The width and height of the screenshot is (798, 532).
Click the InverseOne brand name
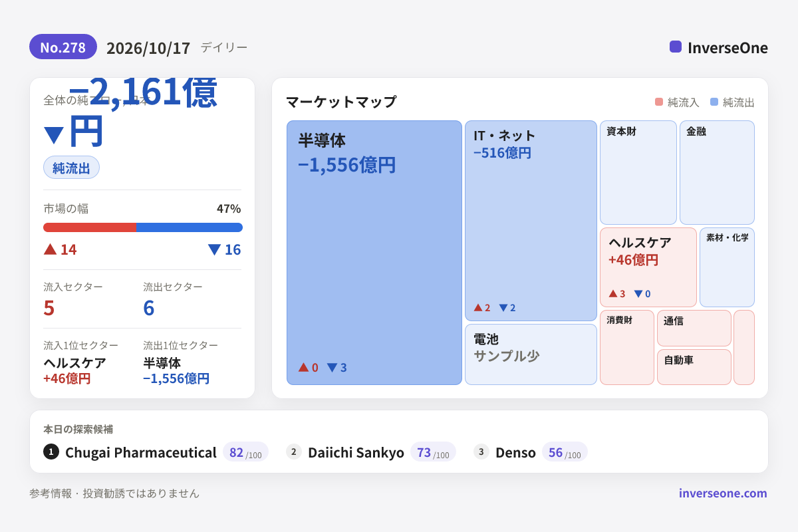[728, 47]
